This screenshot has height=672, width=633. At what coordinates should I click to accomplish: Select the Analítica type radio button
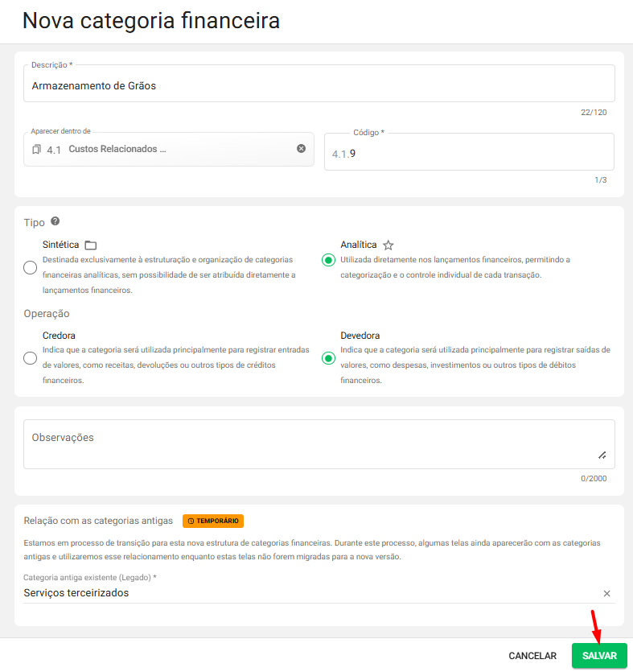click(328, 260)
